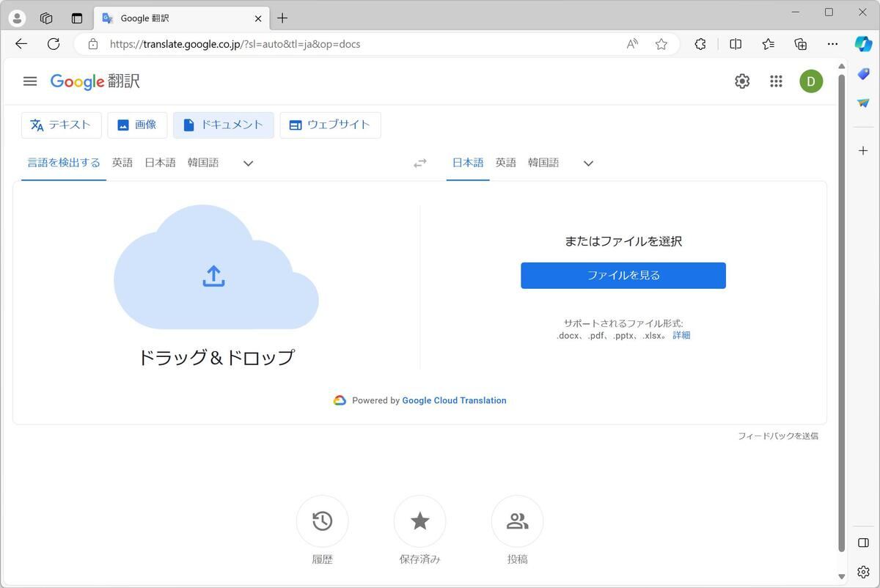The image size is (880, 588).
Task: Select 言語を検出する as source language
Action: 64,163
